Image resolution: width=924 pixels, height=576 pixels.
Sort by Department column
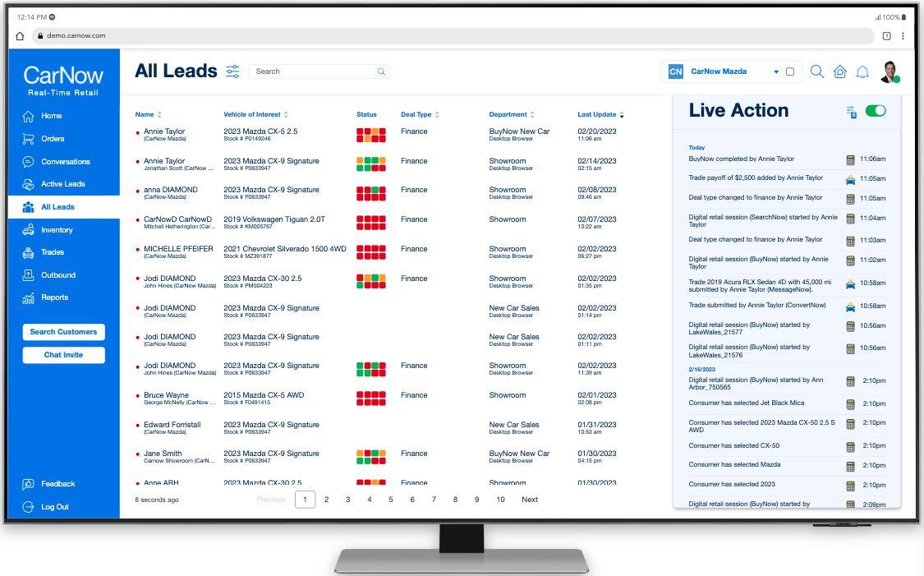pos(512,114)
